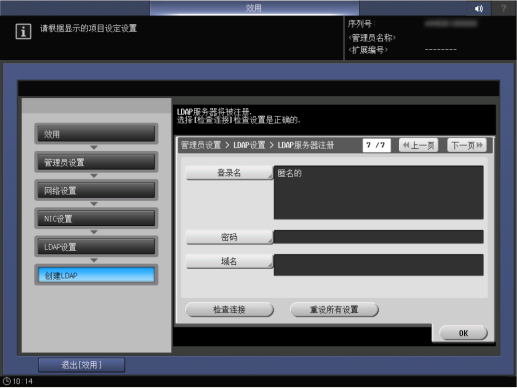Click the clock icon in the status bar
The width and height of the screenshot is (517, 388).
click(x=7, y=381)
